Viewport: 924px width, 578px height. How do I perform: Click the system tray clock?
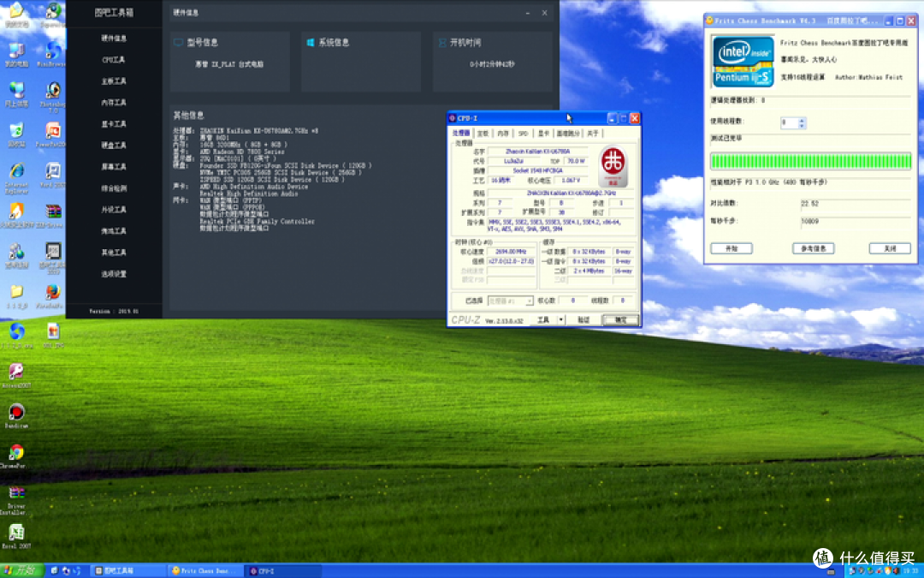click(910, 571)
